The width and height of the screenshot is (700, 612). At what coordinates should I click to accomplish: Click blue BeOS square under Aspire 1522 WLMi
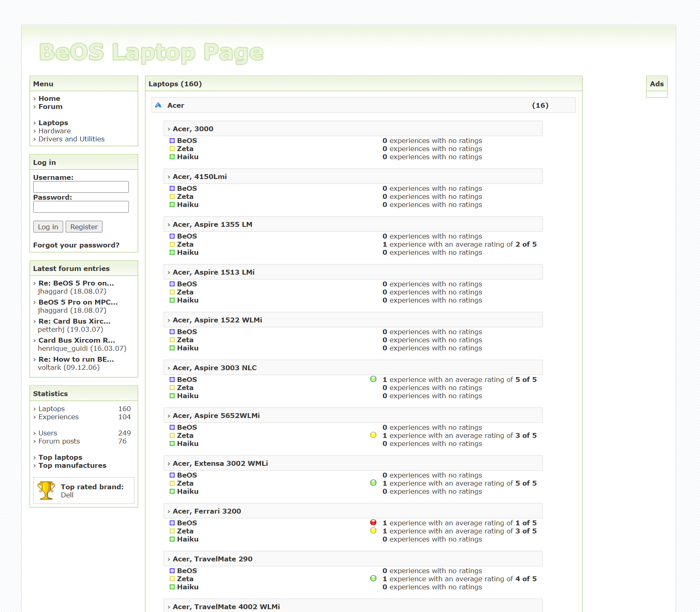click(172, 332)
